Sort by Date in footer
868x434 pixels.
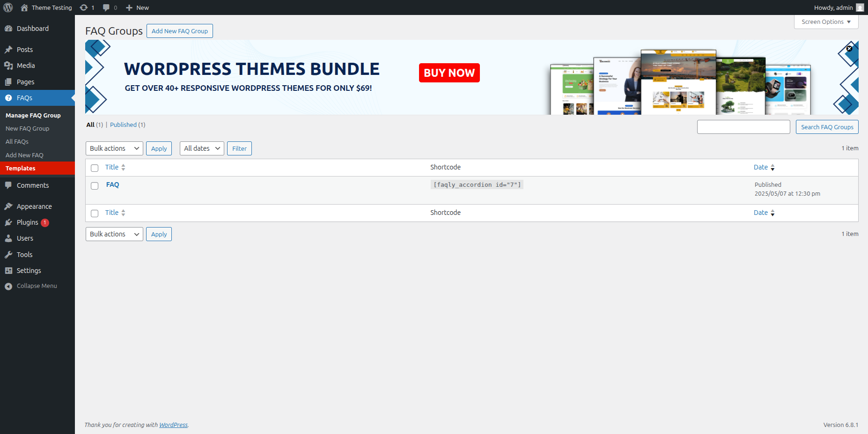pyautogui.click(x=764, y=213)
